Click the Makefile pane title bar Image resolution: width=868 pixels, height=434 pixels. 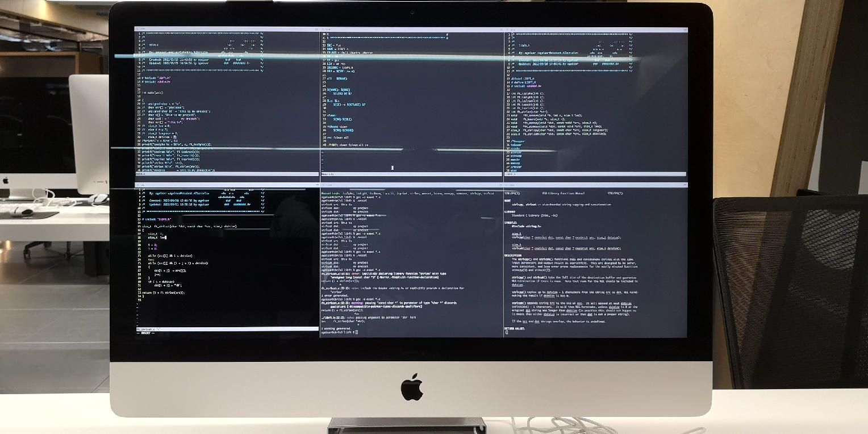(x=411, y=28)
